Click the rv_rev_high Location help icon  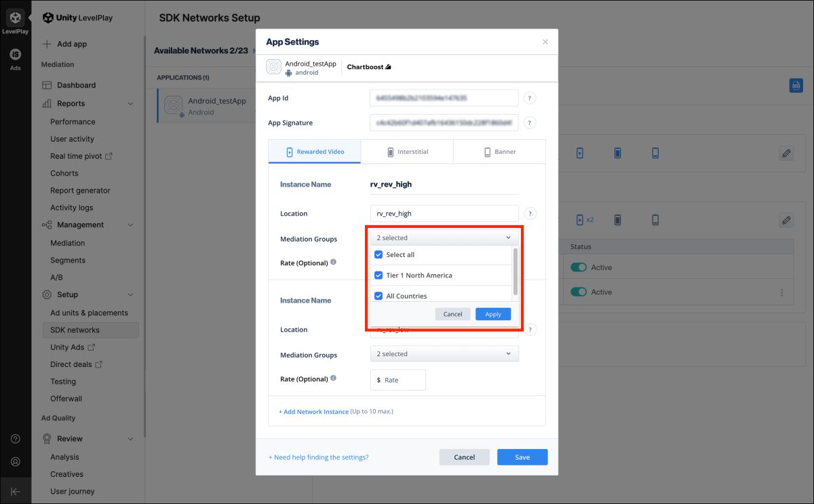coord(530,214)
